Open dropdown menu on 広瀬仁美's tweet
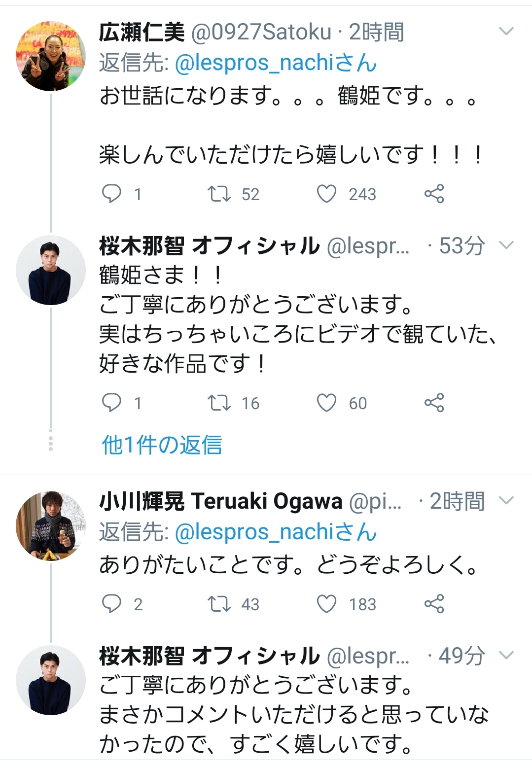 pos(506,32)
